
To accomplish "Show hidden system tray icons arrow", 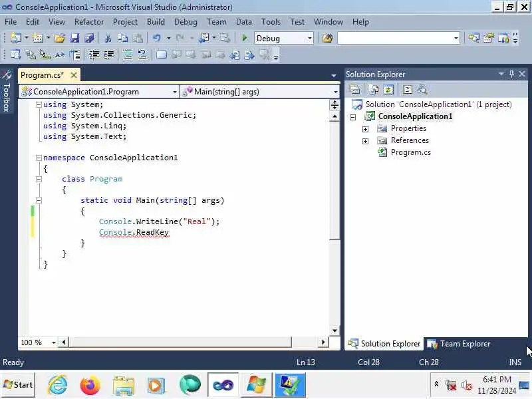I will point(437,384).
